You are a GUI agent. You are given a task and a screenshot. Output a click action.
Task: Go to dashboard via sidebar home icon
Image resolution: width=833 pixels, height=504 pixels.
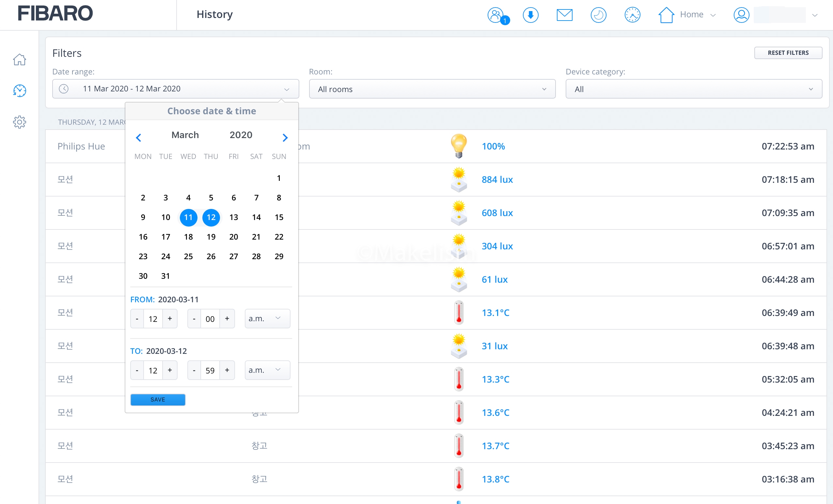point(20,59)
